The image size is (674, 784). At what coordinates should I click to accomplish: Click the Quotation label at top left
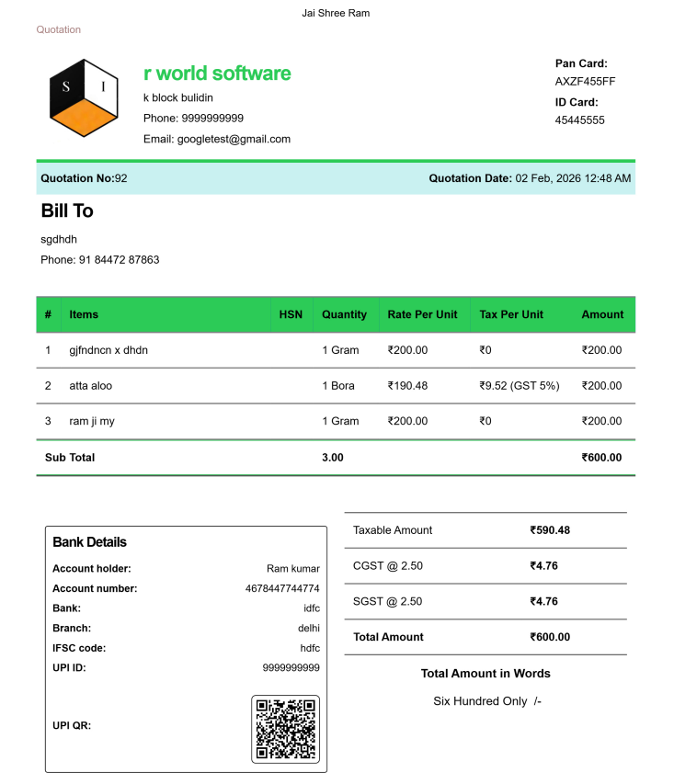(x=59, y=29)
